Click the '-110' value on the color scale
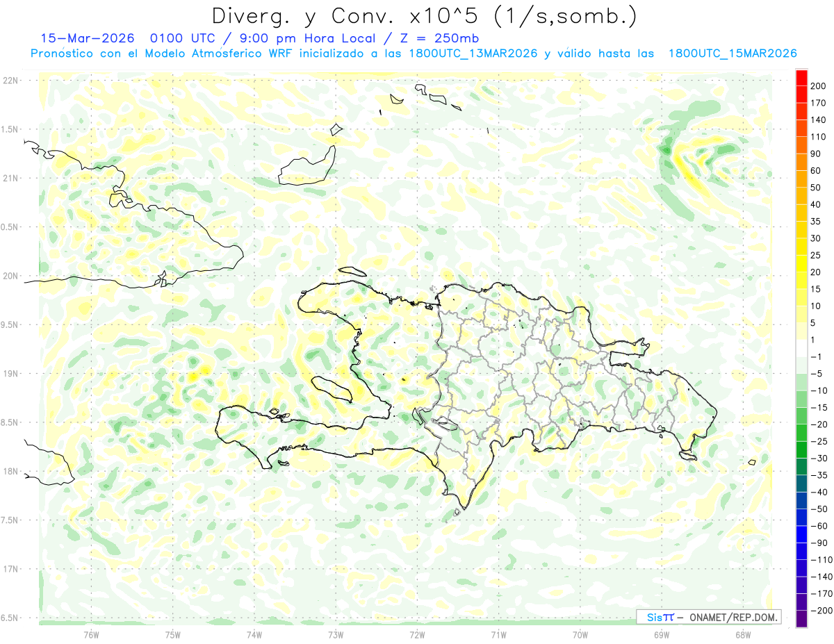Image resolution: width=834 pixels, height=644 pixels. point(822,560)
